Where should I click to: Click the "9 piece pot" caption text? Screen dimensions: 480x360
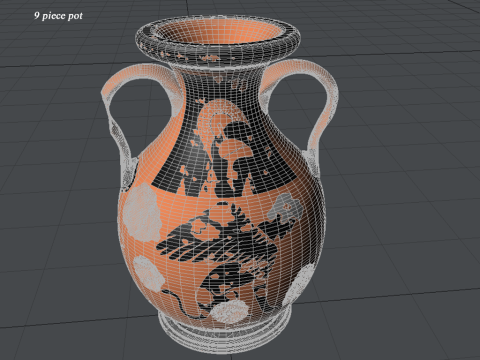pyautogui.click(x=58, y=16)
